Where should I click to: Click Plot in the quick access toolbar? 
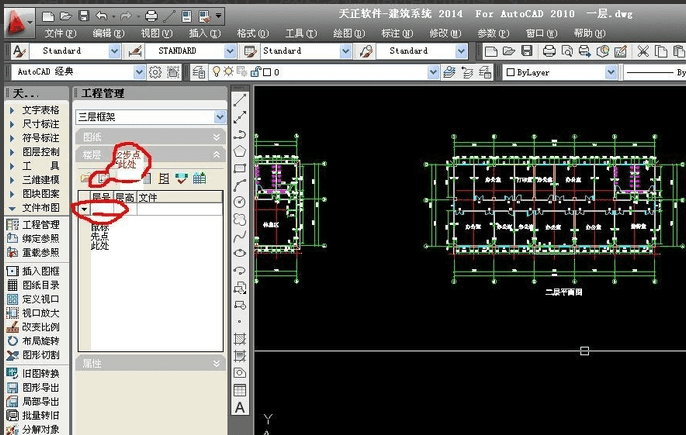pos(151,17)
